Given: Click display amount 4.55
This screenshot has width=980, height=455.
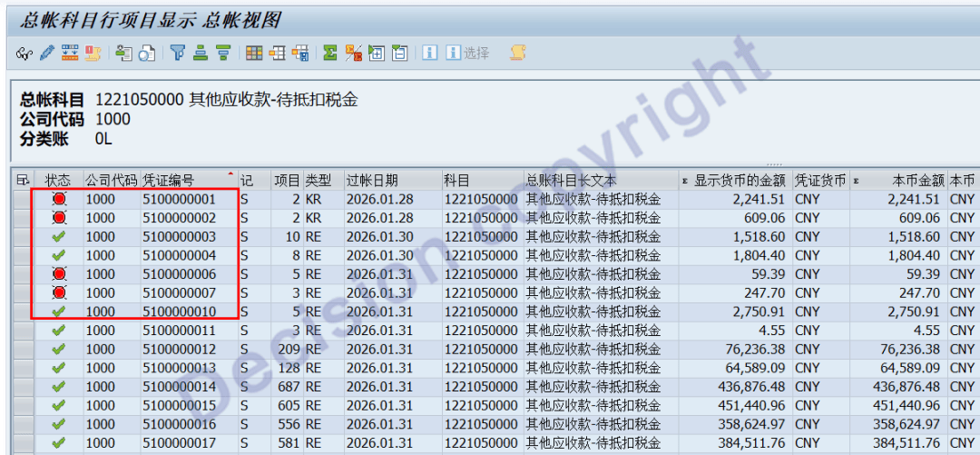Looking at the screenshot, I should (771, 331).
